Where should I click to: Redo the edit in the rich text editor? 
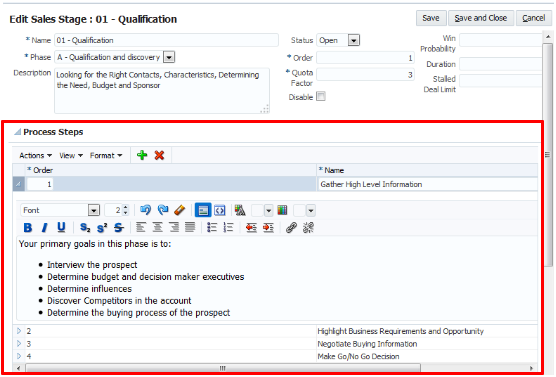[163, 210]
